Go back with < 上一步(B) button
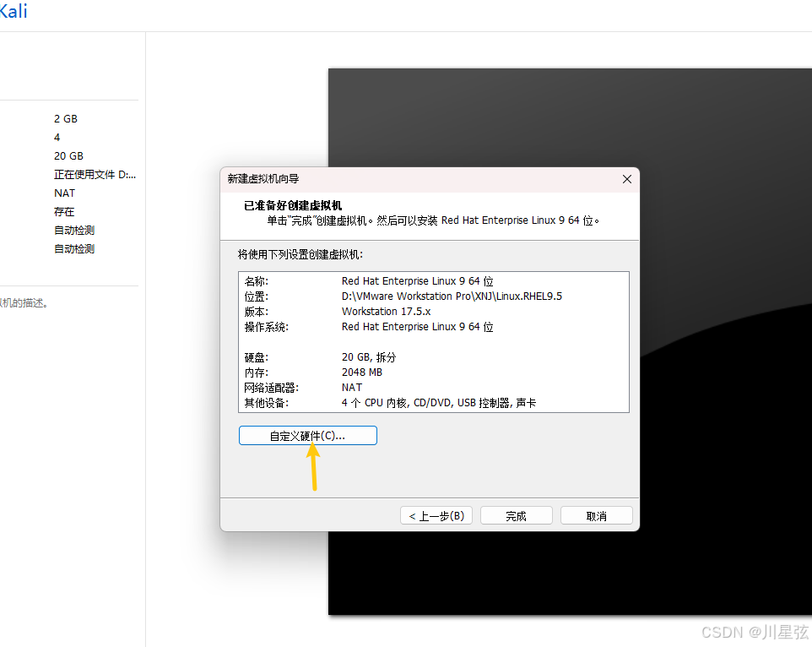Screen dimensions: 812x647 [x=436, y=516]
